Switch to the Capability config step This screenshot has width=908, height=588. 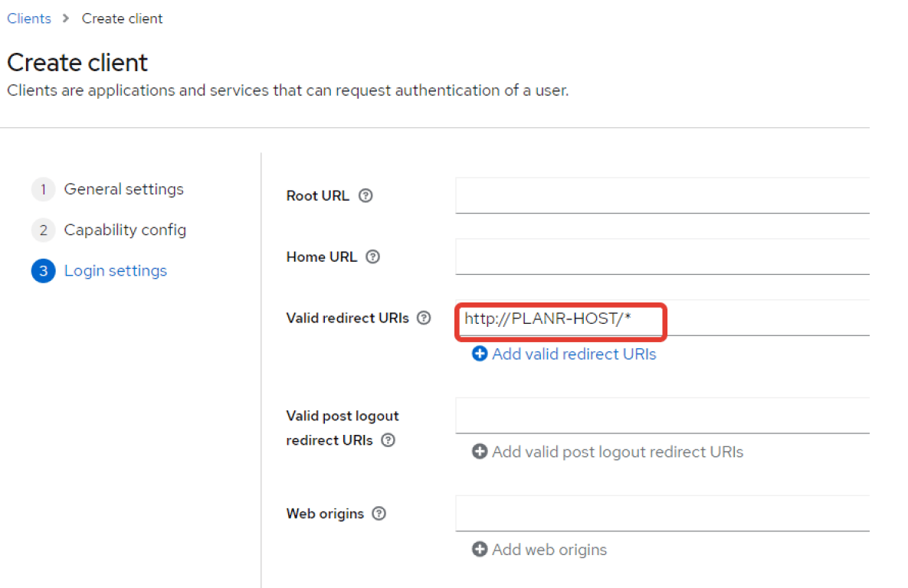click(125, 230)
